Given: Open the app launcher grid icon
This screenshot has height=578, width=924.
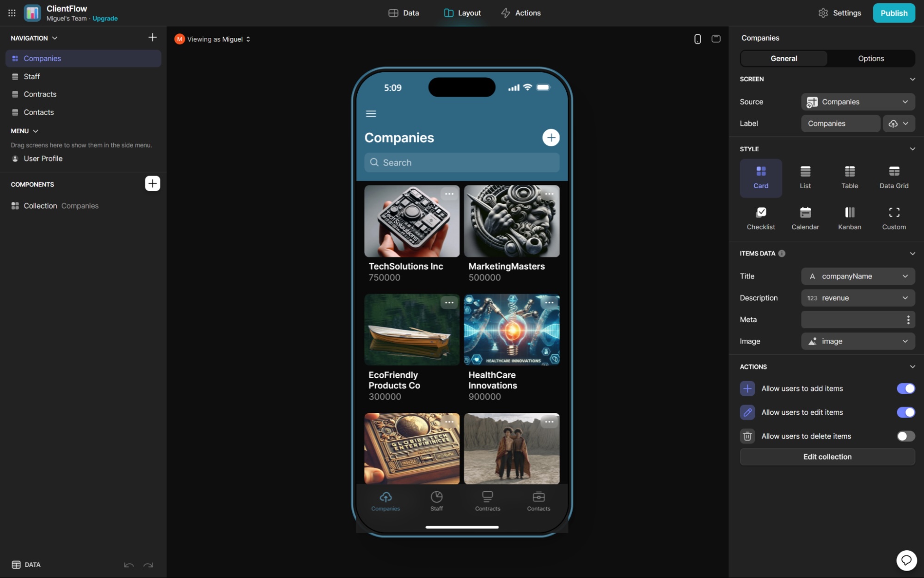Looking at the screenshot, I should (12, 12).
